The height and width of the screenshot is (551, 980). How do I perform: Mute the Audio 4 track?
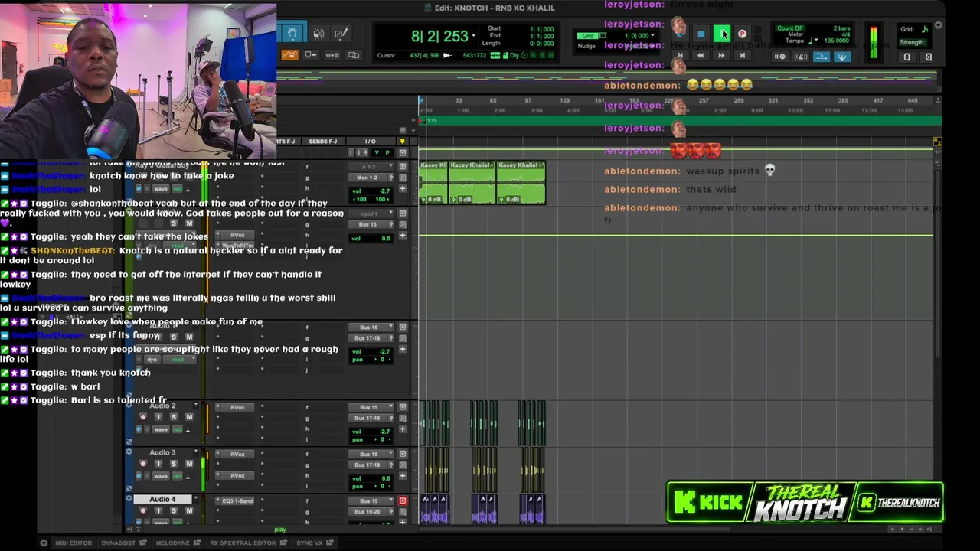click(189, 510)
